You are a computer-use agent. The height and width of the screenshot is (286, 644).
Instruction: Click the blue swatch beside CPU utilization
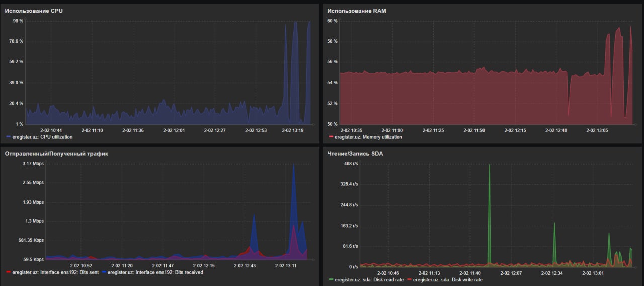coord(8,137)
